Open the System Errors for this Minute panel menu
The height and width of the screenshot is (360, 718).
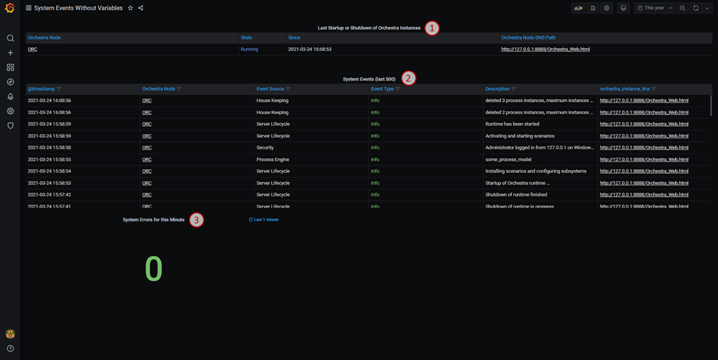click(153, 220)
